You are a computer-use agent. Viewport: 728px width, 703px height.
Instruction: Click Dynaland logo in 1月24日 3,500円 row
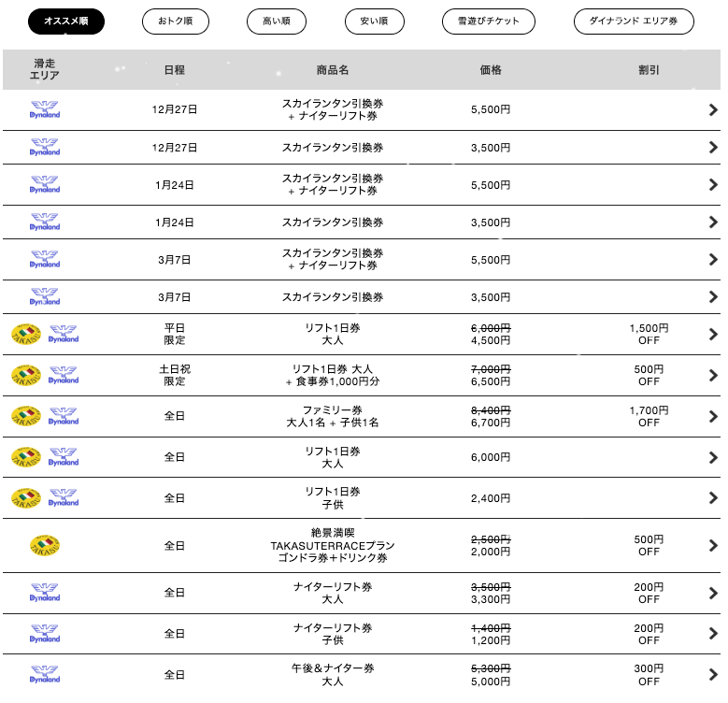point(44,222)
